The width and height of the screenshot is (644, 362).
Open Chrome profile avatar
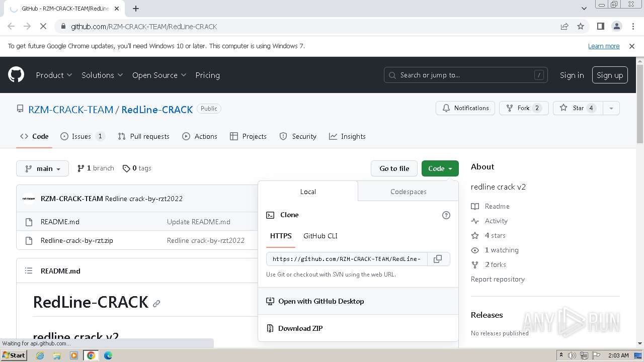(x=616, y=26)
